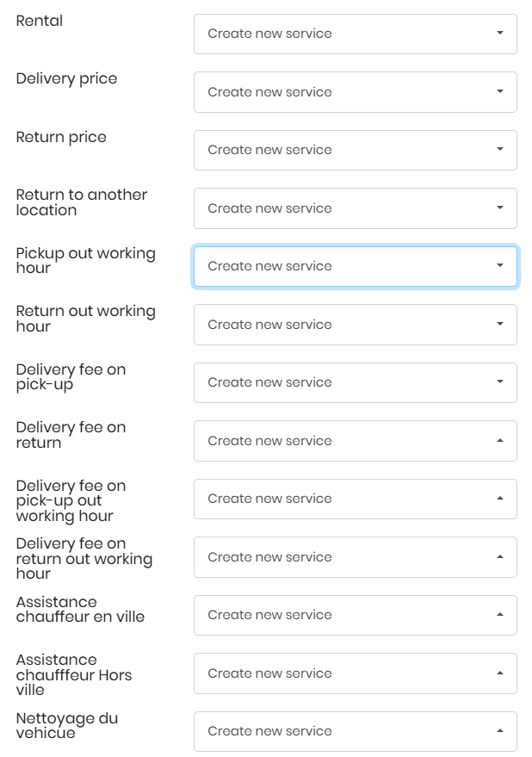Expand the Delivery price dropdown
This screenshot has height=757, width=532.
(x=355, y=92)
